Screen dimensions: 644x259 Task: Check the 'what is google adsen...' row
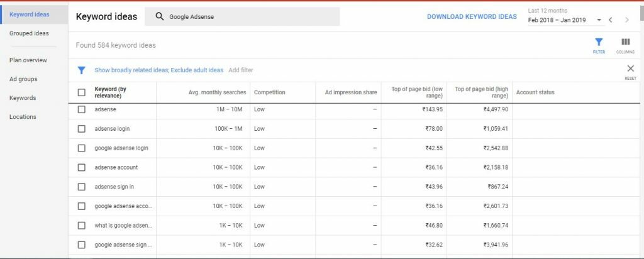(x=81, y=225)
